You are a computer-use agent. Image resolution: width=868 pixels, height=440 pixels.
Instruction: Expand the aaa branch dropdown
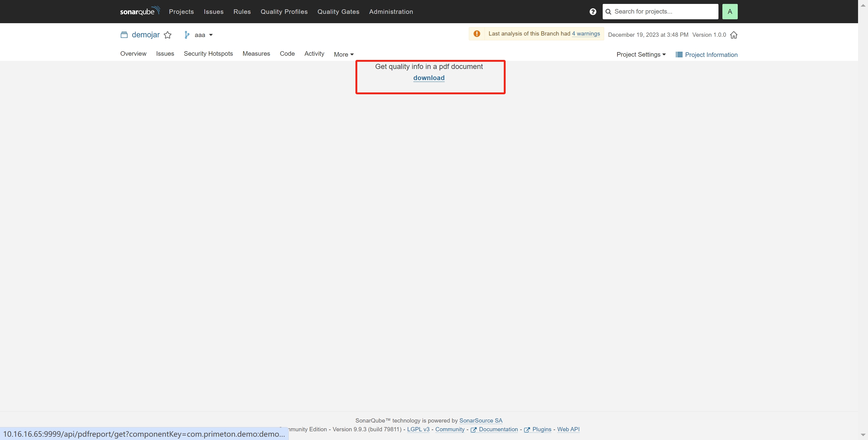click(211, 35)
